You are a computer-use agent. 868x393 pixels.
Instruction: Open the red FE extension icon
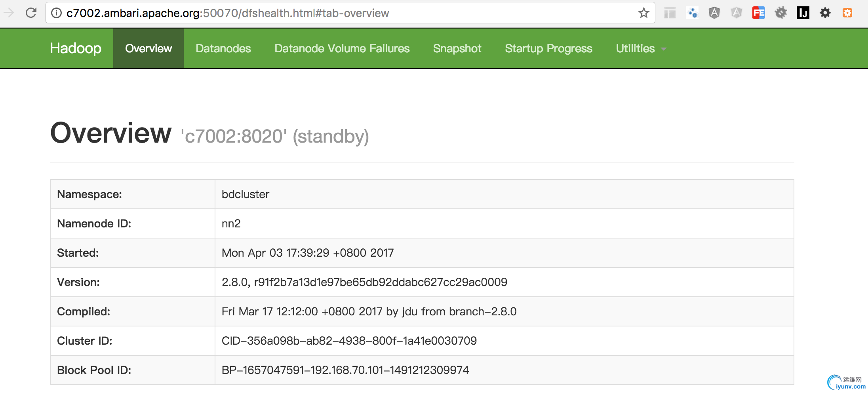tap(759, 13)
